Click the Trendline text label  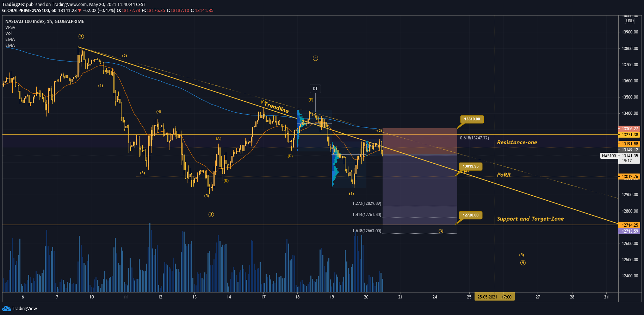coord(277,107)
